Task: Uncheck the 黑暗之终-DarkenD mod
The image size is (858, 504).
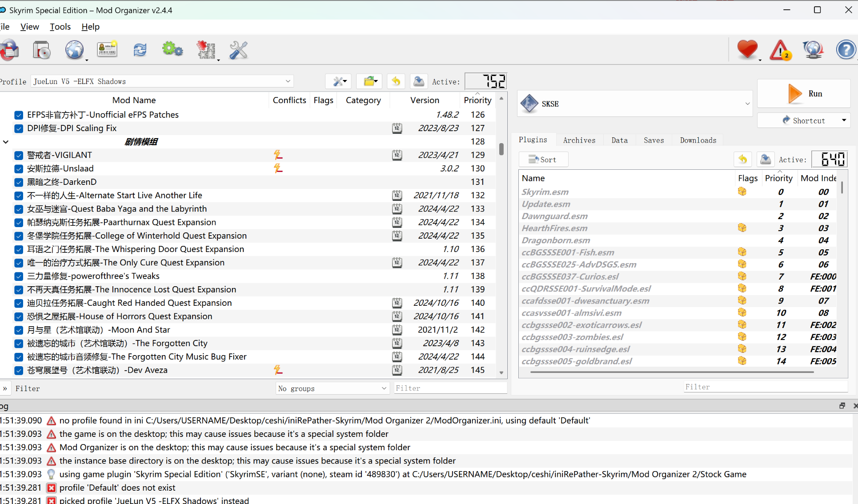Action: [19, 182]
